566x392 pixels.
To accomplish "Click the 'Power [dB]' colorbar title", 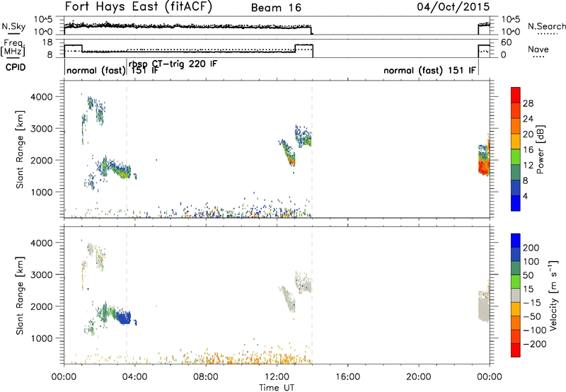I will [x=540, y=149].
